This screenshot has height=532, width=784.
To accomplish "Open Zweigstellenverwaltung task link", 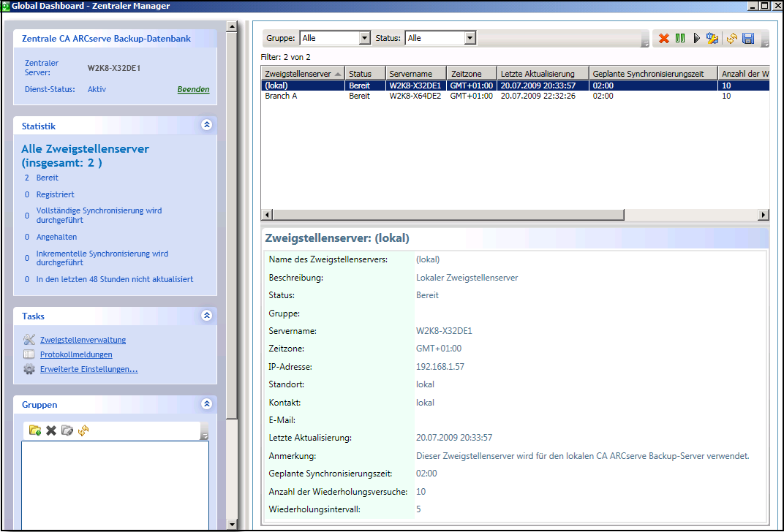I will 83,340.
